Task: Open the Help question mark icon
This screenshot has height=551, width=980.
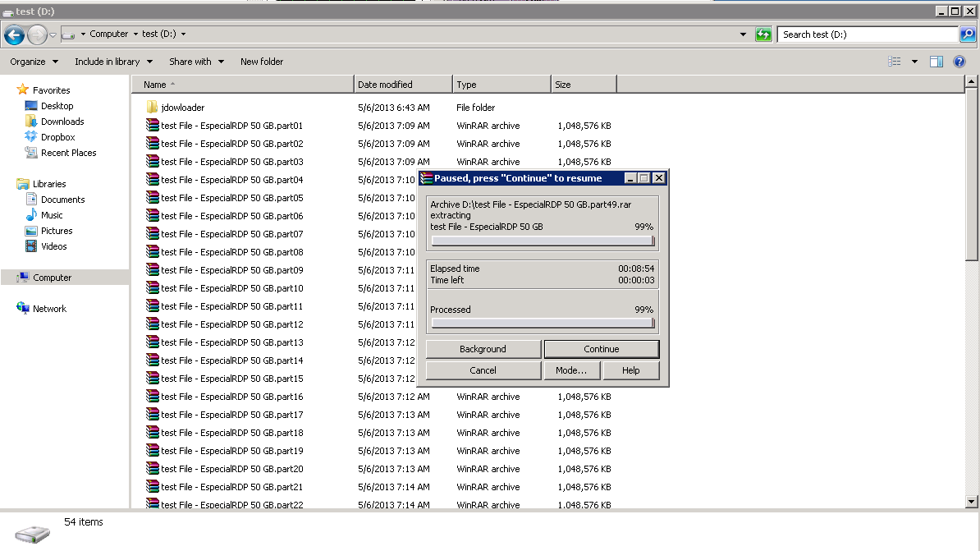Action: click(959, 62)
